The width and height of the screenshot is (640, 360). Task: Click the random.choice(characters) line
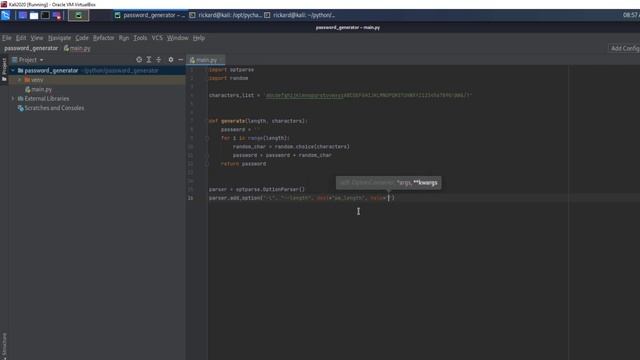[291, 147]
